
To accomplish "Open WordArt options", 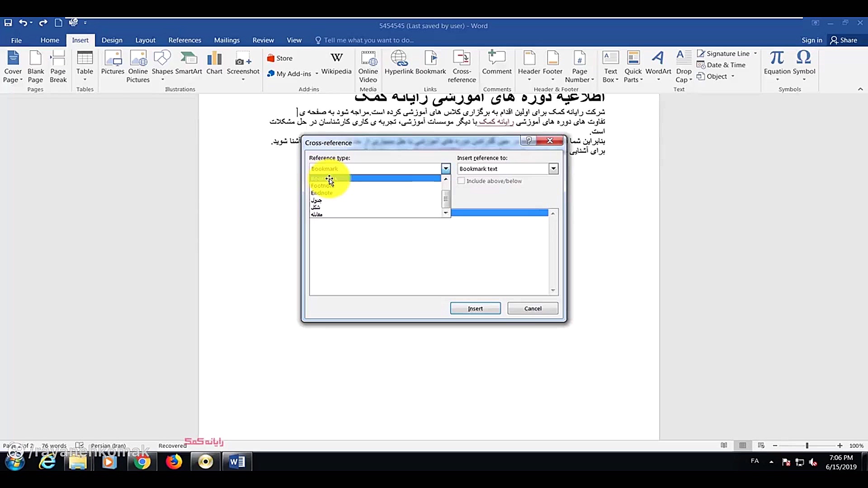I will (658, 63).
